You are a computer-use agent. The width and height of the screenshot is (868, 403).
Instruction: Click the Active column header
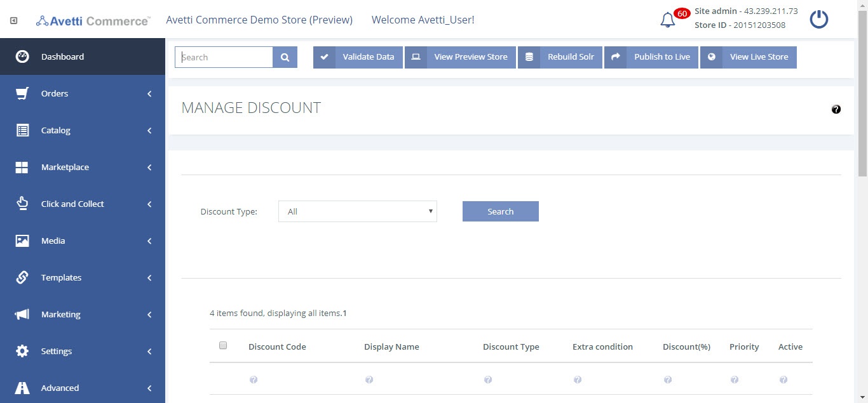coord(790,347)
